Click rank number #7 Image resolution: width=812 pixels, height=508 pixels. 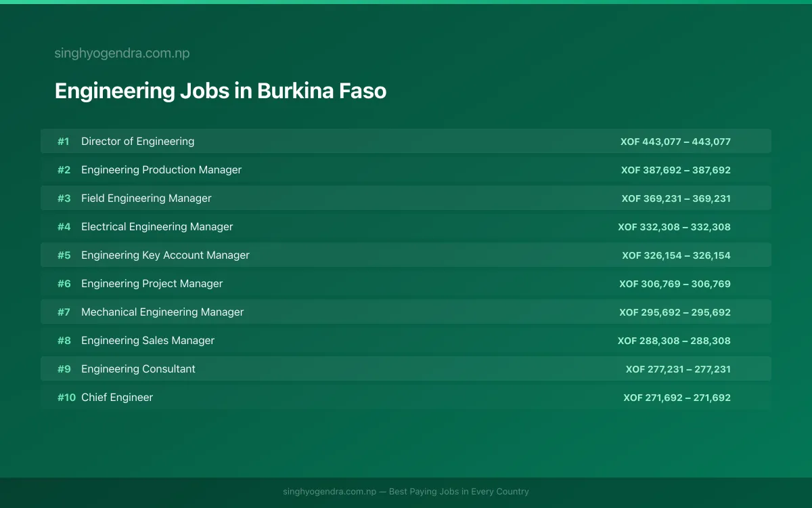coord(64,312)
